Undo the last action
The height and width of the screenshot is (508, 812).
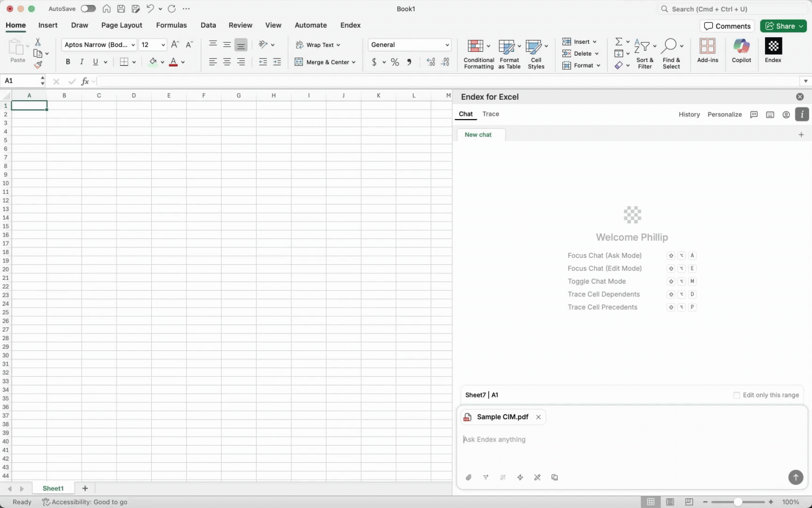(x=150, y=9)
